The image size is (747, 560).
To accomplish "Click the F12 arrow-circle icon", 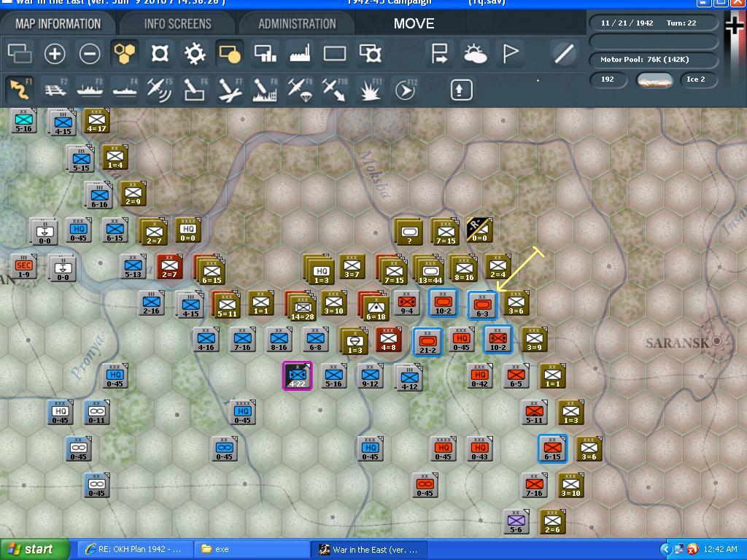I will click(x=406, y=90).
